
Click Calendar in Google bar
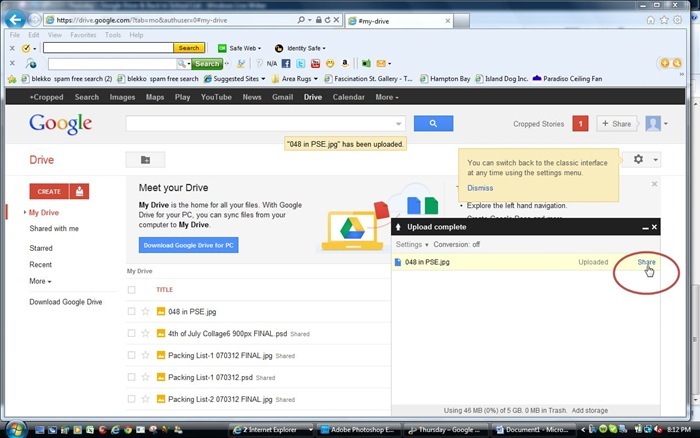(x=349, y=97)
